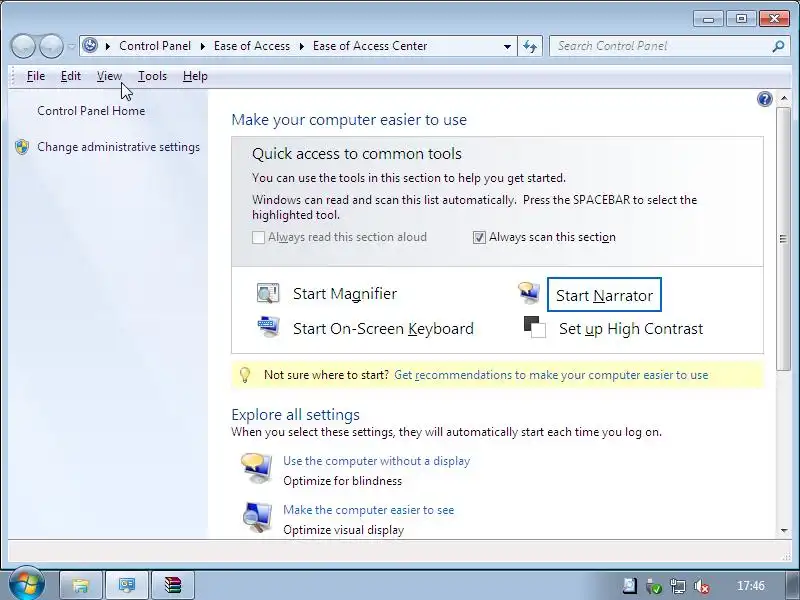Expand the address bar history dropdown
Viewport: 800px width, 600px height.
pos(507,46)
